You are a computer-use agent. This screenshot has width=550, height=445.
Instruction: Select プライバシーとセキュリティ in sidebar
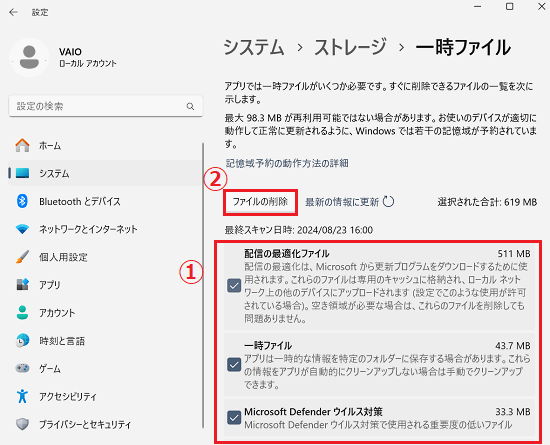85,424
